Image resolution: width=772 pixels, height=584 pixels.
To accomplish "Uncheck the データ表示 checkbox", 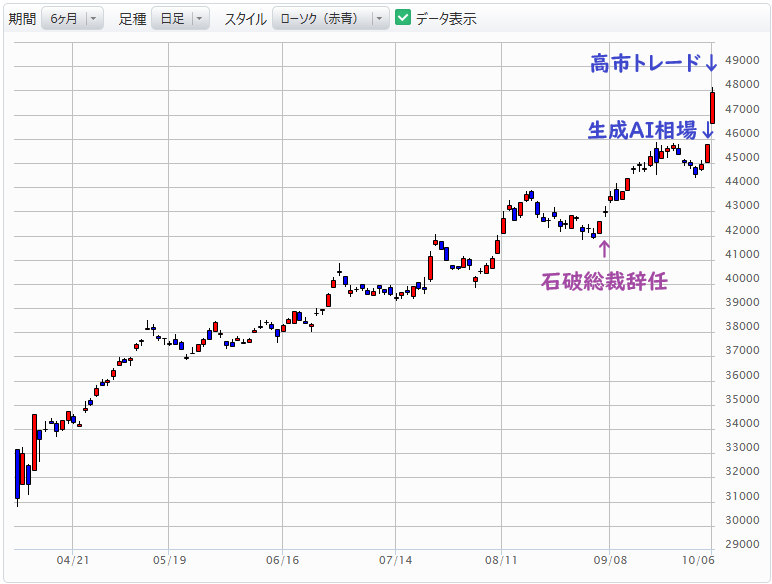I will click(403, 18).
